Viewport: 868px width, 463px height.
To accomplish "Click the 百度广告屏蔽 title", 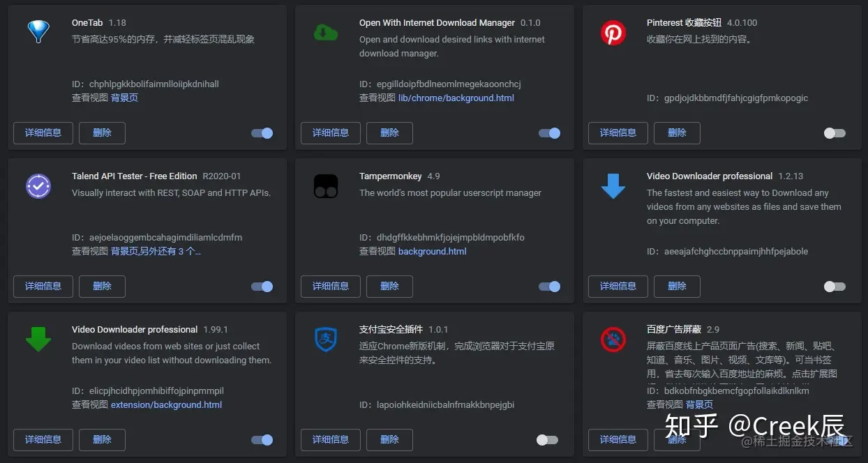I will pos(674,329).
